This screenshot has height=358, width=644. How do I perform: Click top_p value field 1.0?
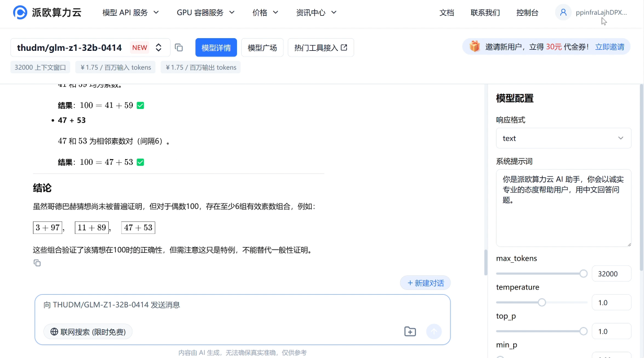tap(611, 331)
